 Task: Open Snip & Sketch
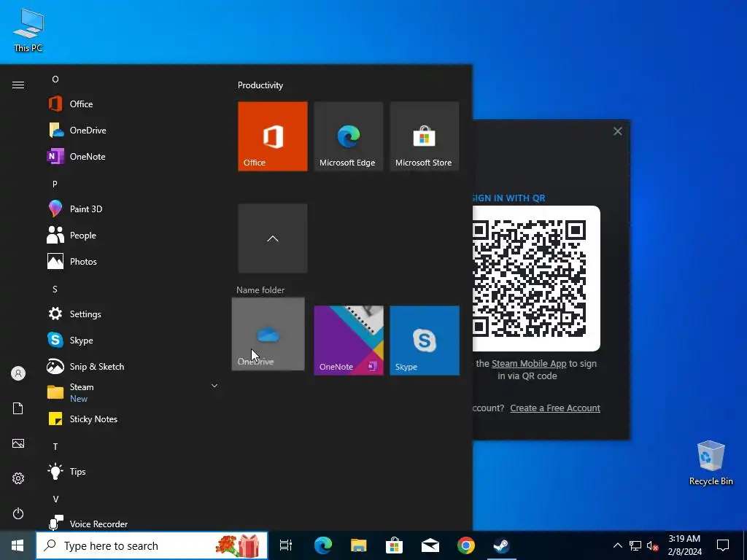(133, 366)
